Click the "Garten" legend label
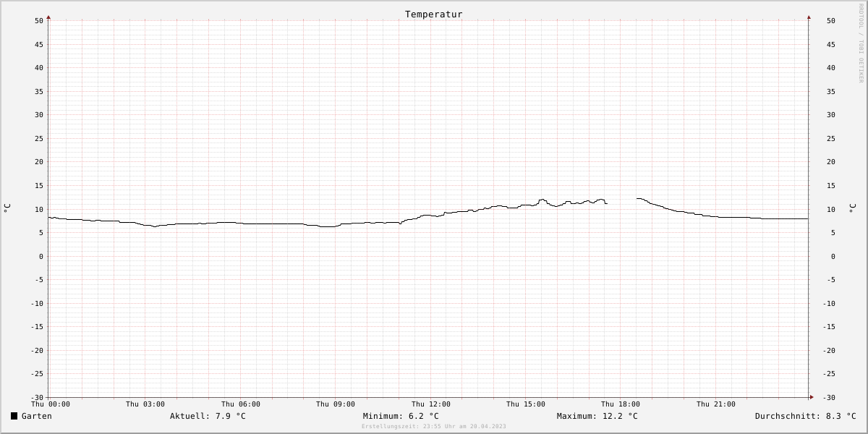 [x=36, y=416]
